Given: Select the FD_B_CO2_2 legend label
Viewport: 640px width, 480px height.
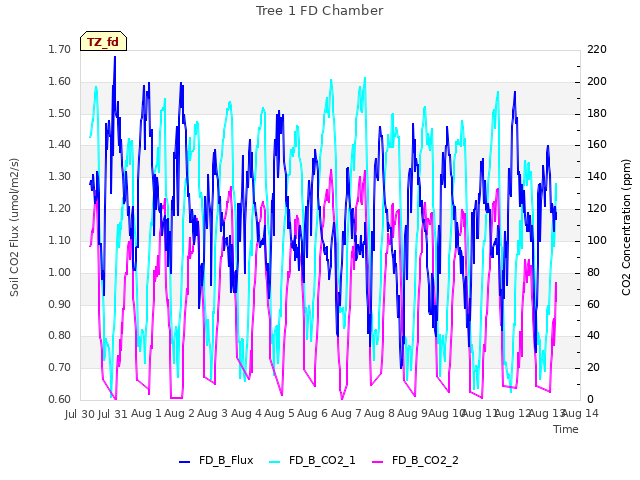Looking at the screenshot, I should [x=425, y=460].
